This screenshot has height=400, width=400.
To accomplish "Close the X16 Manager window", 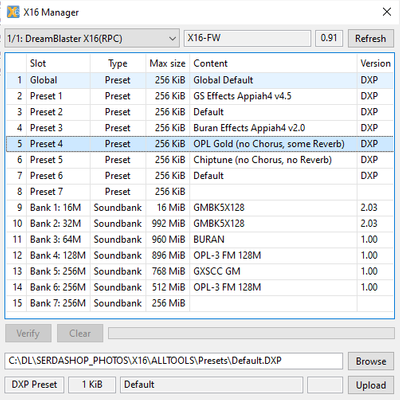I will pos(387,12).
